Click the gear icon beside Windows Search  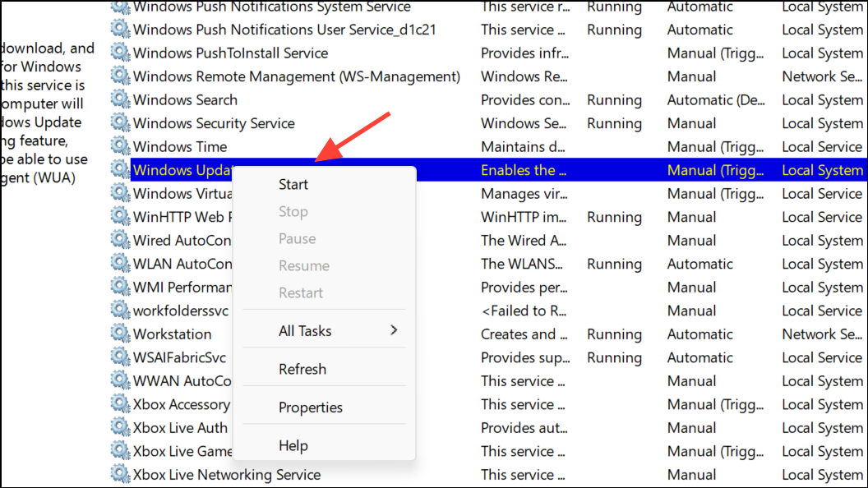coord(120,99)
